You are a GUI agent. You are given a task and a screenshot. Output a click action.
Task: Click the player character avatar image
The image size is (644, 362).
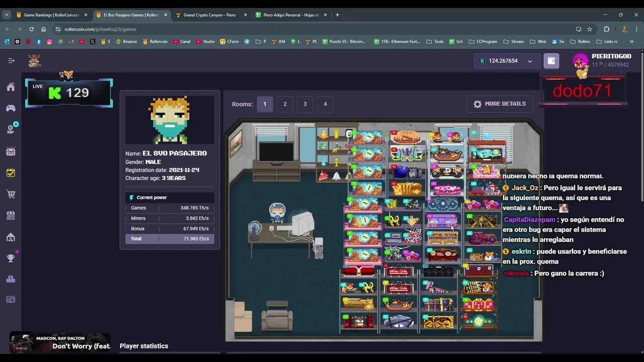[170, 120]
